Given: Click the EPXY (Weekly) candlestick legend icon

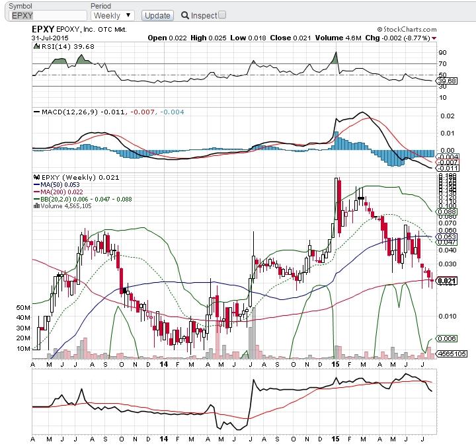Looking at the screenshot, I should coord(37,177).
